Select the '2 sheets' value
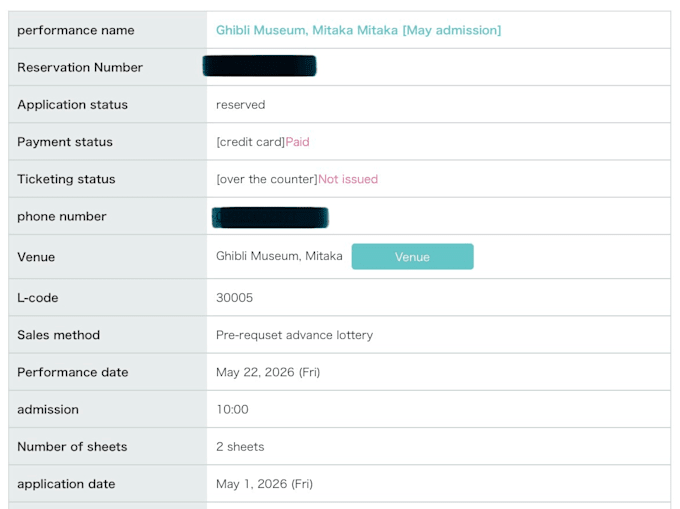 click(x=240, y=447)
